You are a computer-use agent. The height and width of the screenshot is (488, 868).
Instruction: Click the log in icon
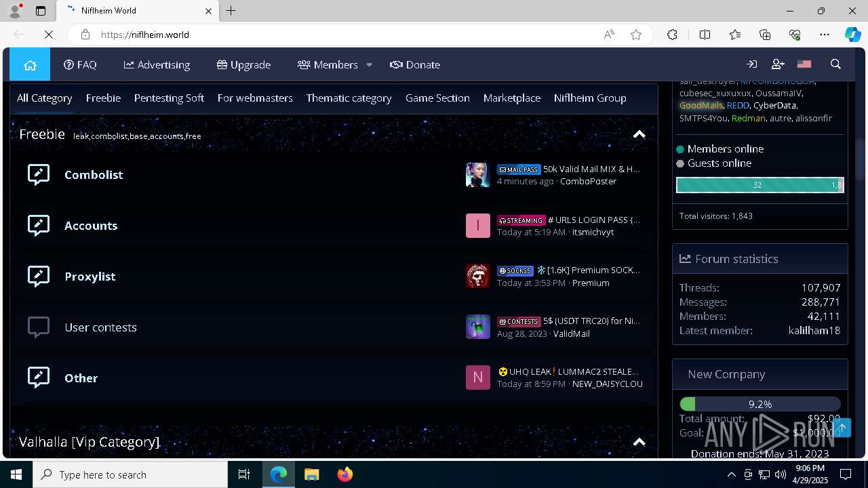(x=751, y=64)
